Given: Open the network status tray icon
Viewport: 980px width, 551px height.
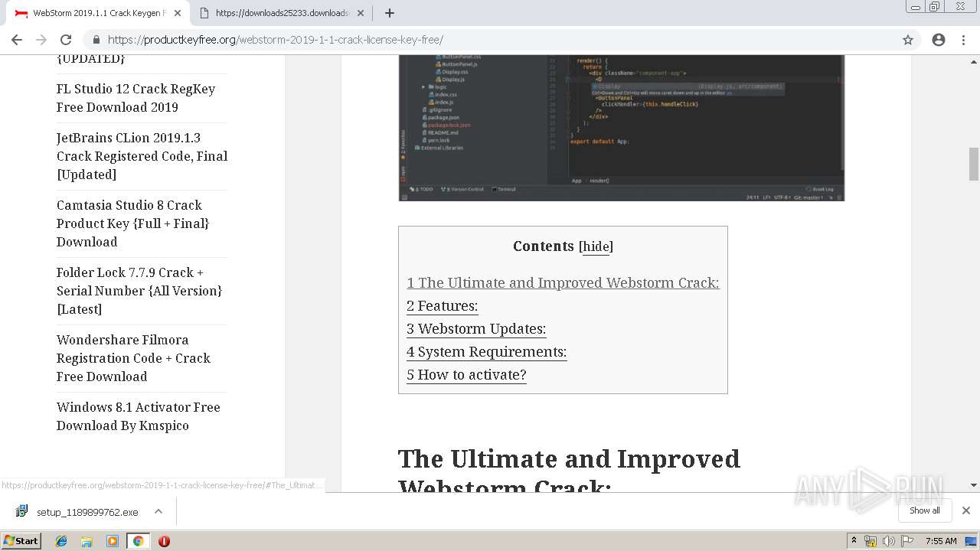Looking at the screenshot, I should point(871,541).
